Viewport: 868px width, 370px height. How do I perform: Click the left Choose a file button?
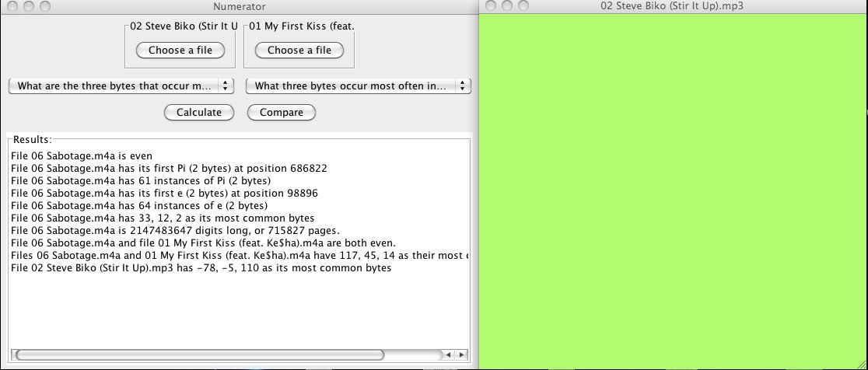pos(180,51)
